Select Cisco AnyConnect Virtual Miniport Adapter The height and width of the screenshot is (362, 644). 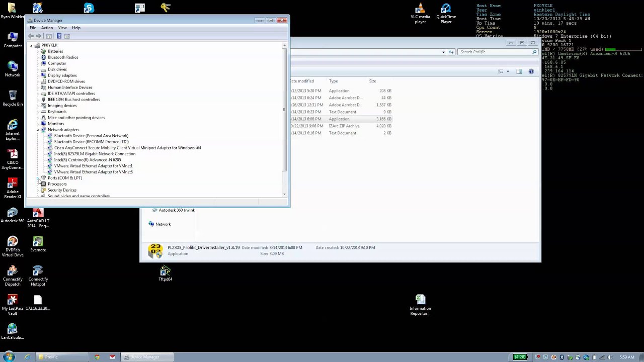tap(127, 148)
